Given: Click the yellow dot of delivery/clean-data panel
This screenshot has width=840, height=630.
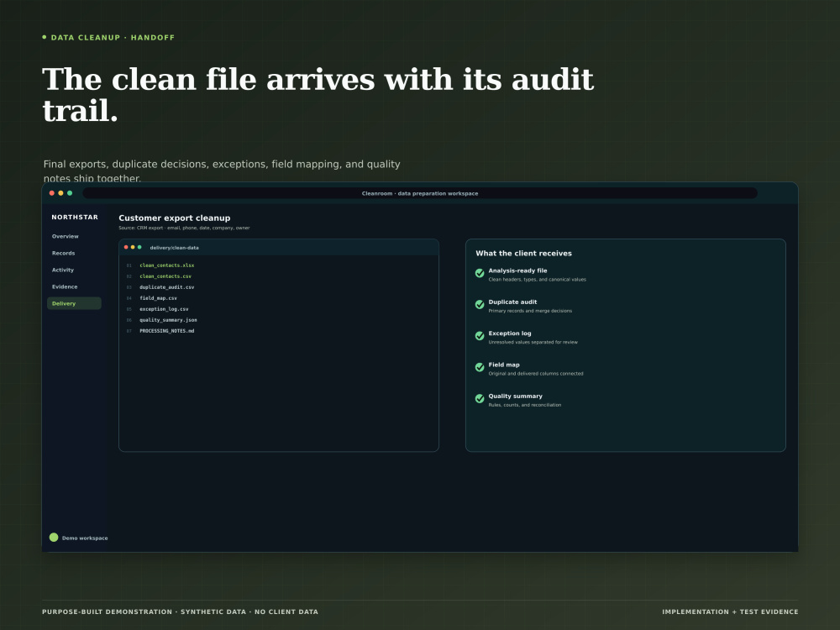Looking at the screenshot, I should (133, 247).
